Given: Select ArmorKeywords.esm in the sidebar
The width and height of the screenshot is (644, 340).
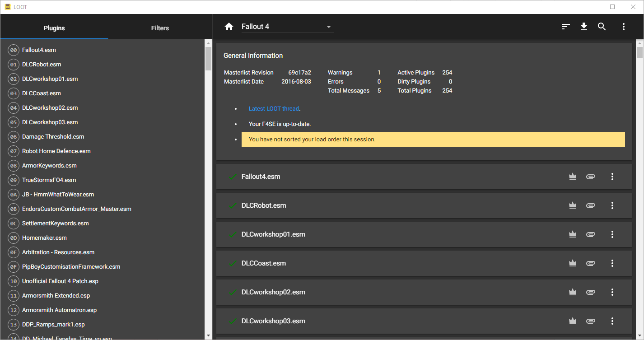Looking at the screenshot, I should point(103,166).
